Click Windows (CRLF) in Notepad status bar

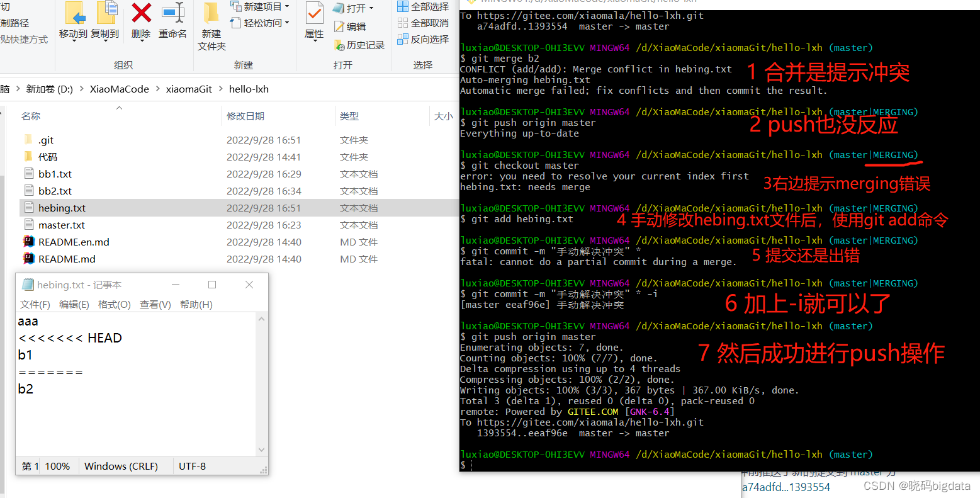(x=121, y=467)
